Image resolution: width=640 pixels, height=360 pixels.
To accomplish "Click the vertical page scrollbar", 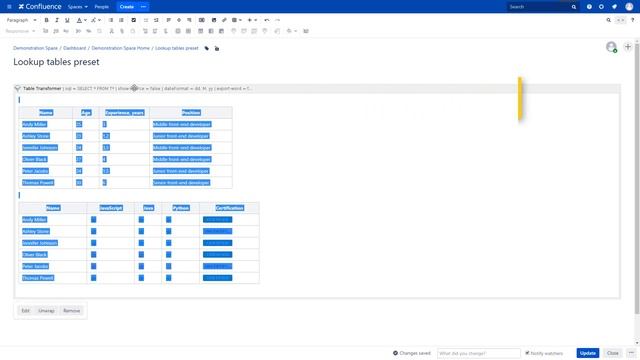I will coord(637,179).
